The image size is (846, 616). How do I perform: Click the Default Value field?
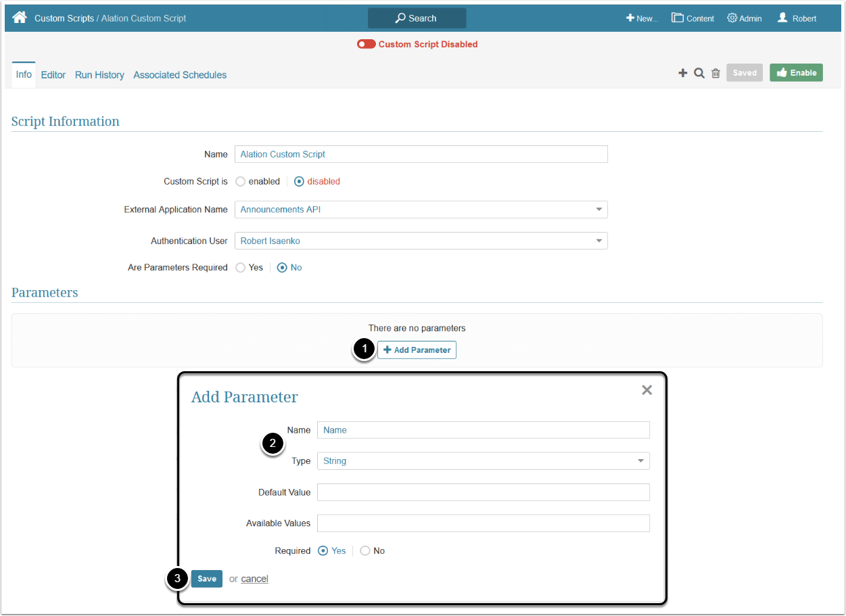click(483, 492)
